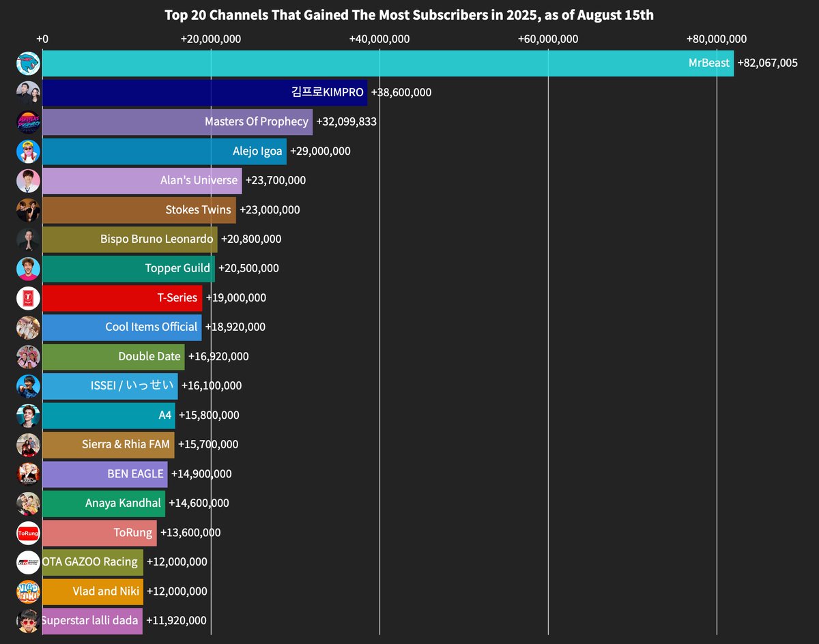Click the chart title text
Screen dimensions: 819x644
[409, 15]
